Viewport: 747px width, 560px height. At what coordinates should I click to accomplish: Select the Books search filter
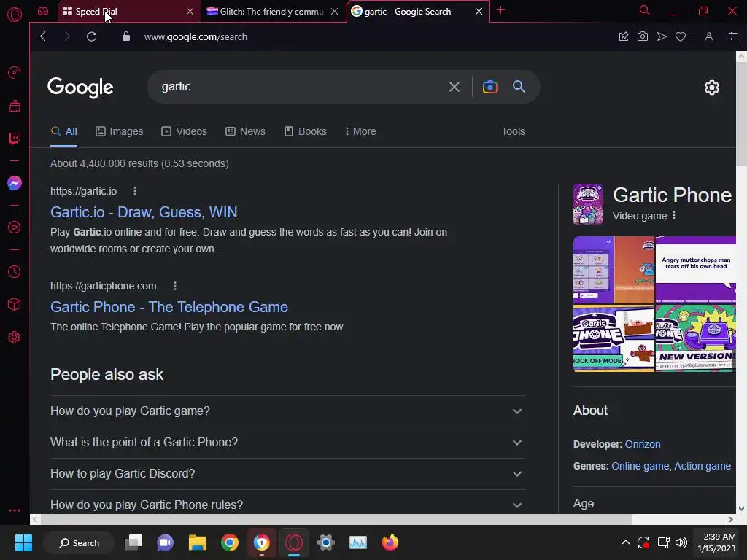tap(306, 131)
